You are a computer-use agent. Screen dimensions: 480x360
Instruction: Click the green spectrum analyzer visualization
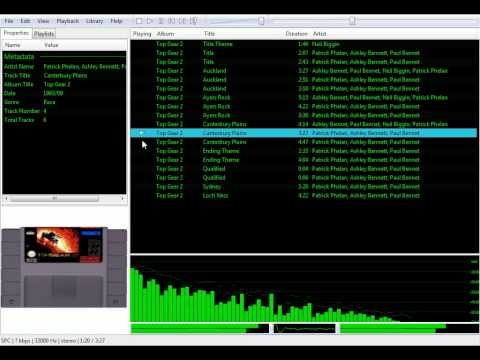coord(304,289)
